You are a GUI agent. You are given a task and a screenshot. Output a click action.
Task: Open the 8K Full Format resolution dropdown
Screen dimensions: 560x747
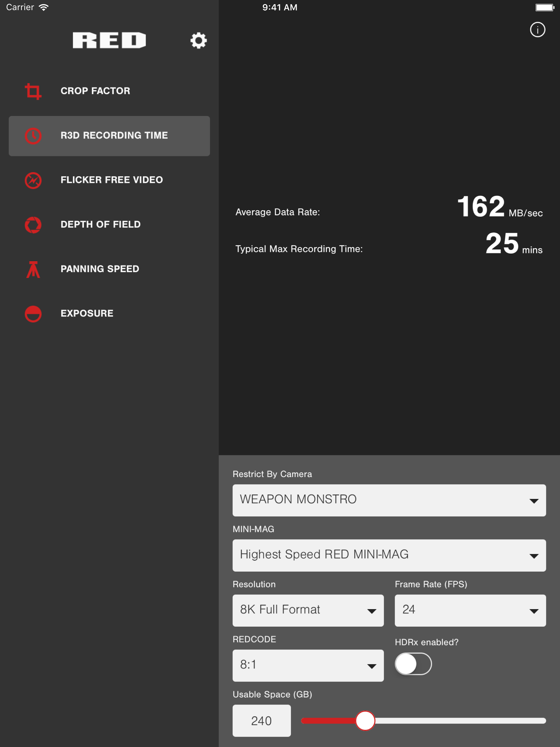click(x=308, y=610)
